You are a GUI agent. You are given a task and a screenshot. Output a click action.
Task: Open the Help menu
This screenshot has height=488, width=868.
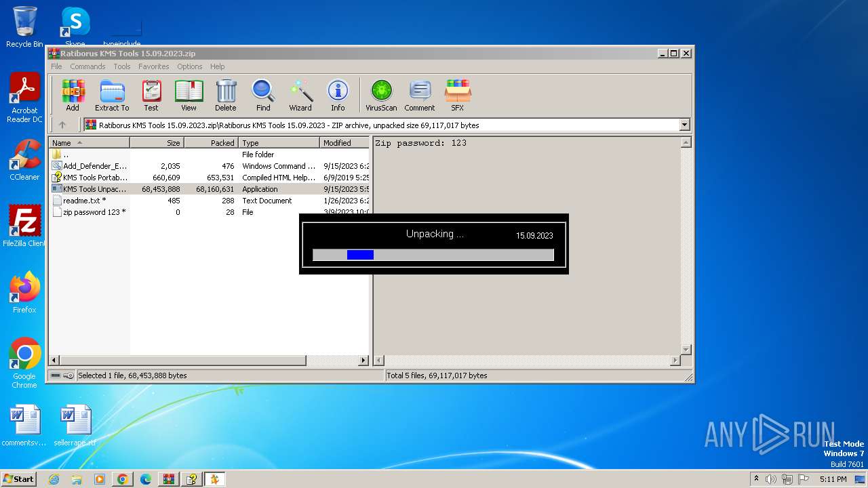[217, 66]
